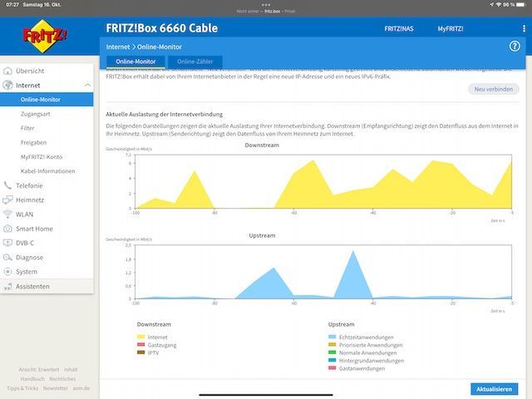532x399 pixels.
Task: Open the help question mark icon
Action: pyautogui.click(x=515, y=47)
